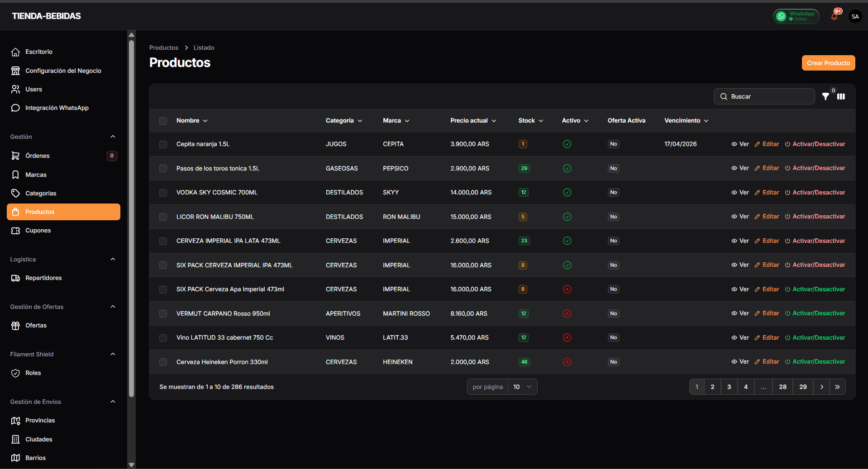868x469 pixels.
Task: Navigate to Órdenes in the sidebar
Action: tap(38, 156)
